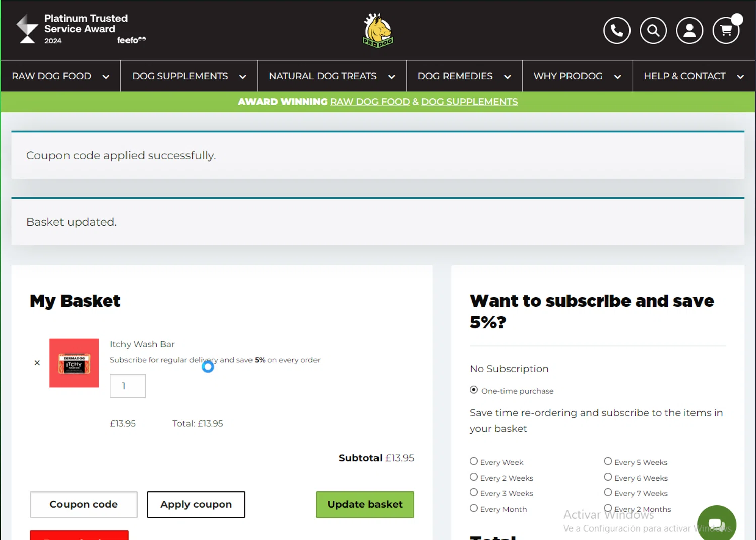The height and width of the screenshot is (540, 756).
Task: Open the WHY PRODOG menu
Action: click(568, 76)
